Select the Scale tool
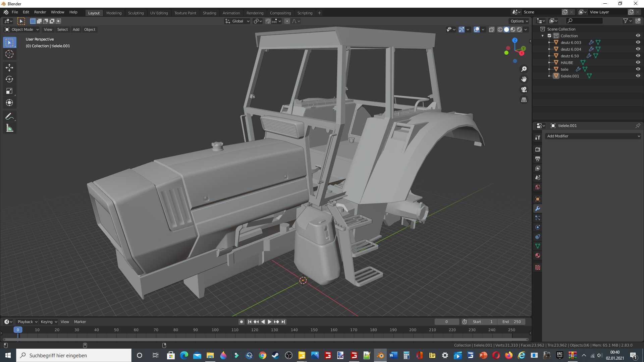 click(x=9, y=91)
